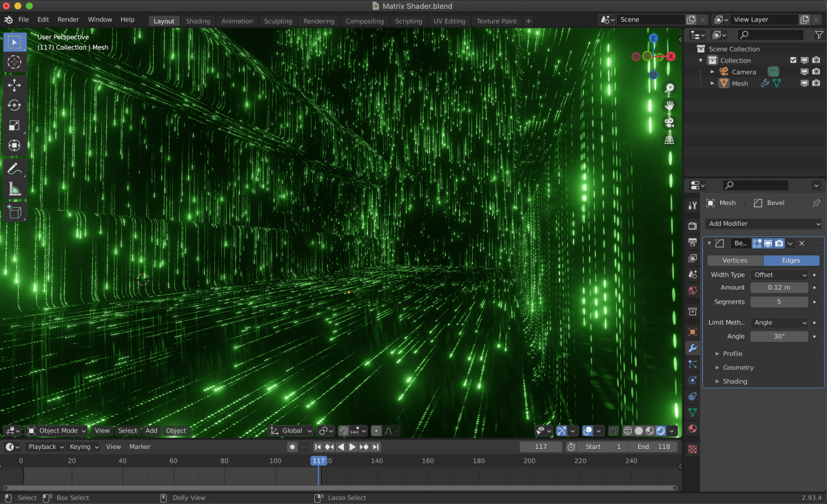The image size is (827, 504).
Task: Switch to the Animation workspace tab
Action: pos(237,21)
